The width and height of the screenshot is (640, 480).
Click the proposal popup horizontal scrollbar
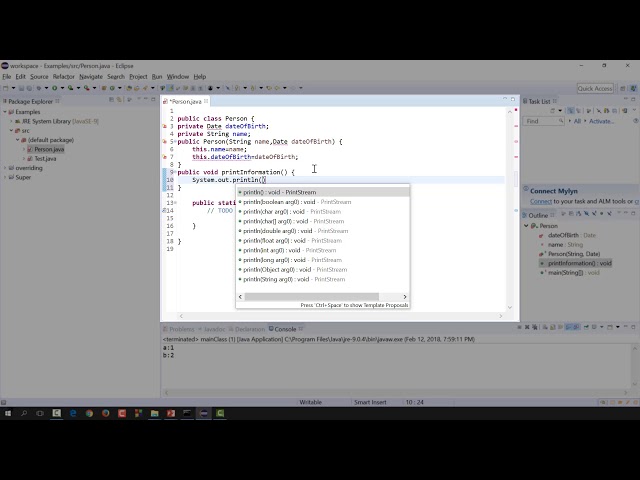[312, 297]
